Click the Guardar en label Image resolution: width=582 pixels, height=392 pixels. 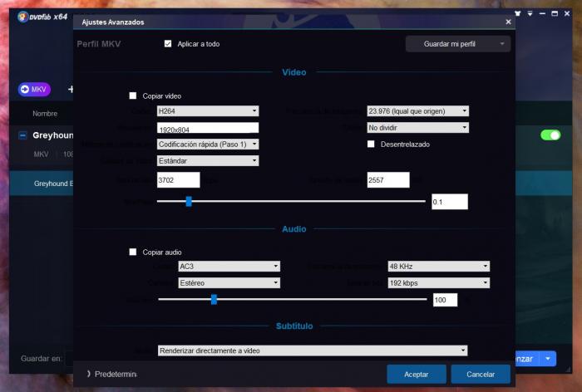click(x=41, y=359)
